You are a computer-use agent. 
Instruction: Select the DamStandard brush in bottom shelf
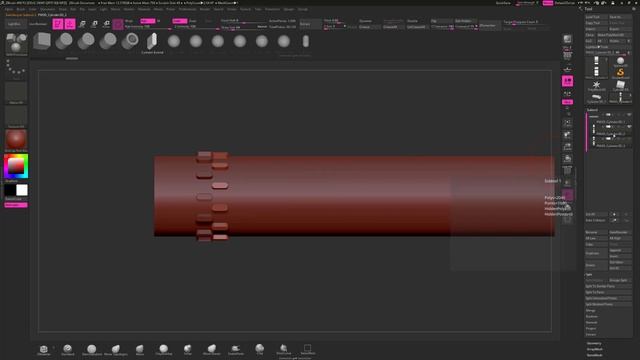tap(91, 349)
